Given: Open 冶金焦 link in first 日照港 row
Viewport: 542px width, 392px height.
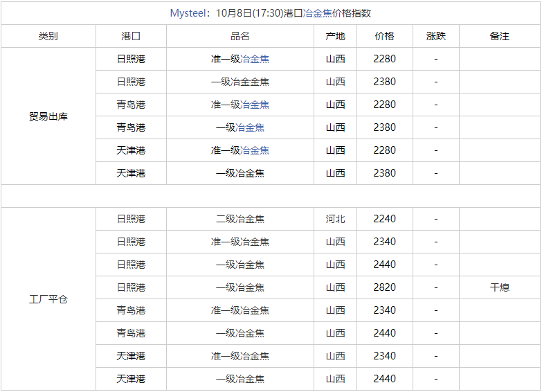Looking at the screenshot, I should point(255,59).
